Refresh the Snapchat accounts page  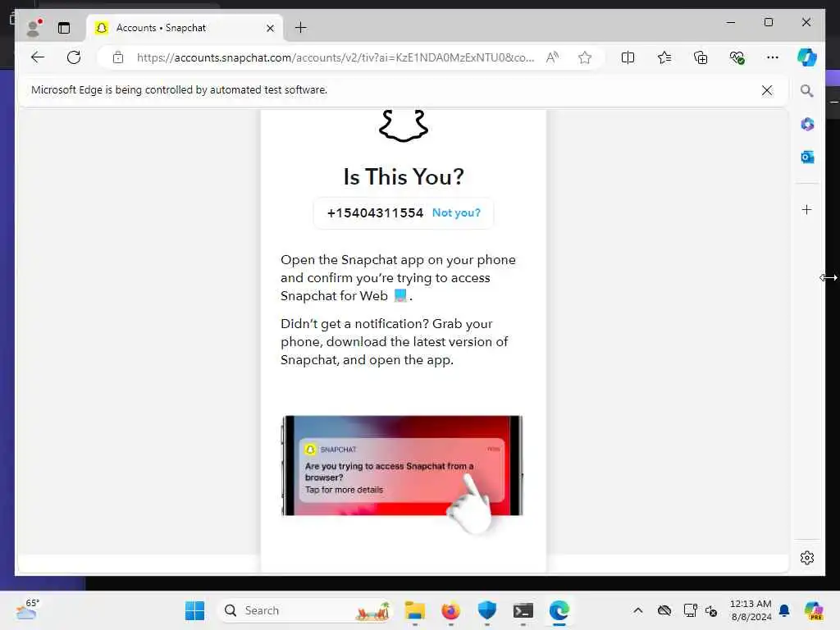pyautogui.click(x=74, y=57)
